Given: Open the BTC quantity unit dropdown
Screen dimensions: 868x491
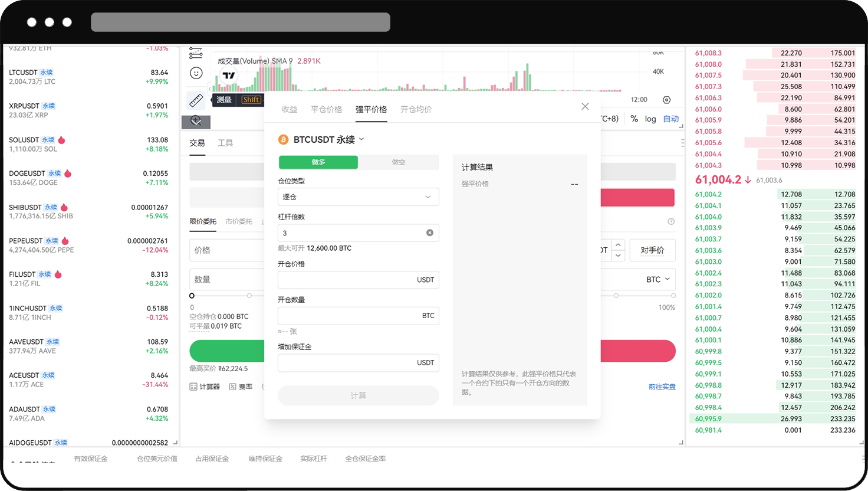Looking at the screenshot, I should tap(658, 279).
